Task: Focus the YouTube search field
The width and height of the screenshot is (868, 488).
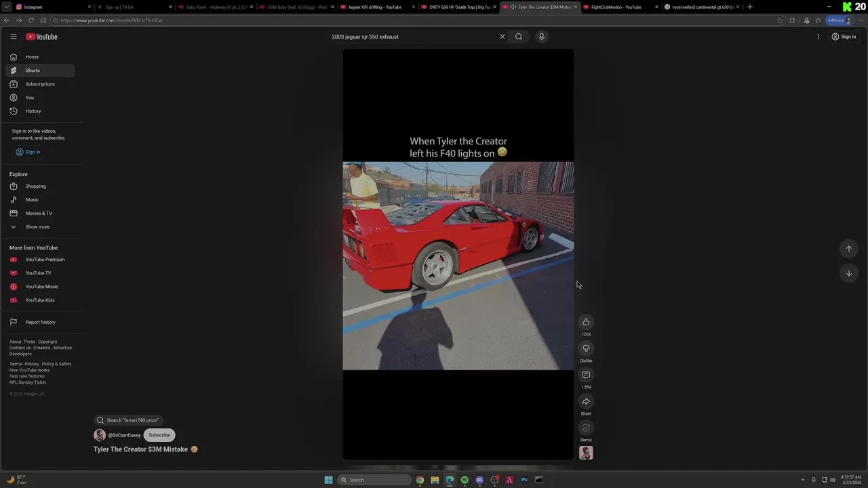Action: [x=412, y=37]
